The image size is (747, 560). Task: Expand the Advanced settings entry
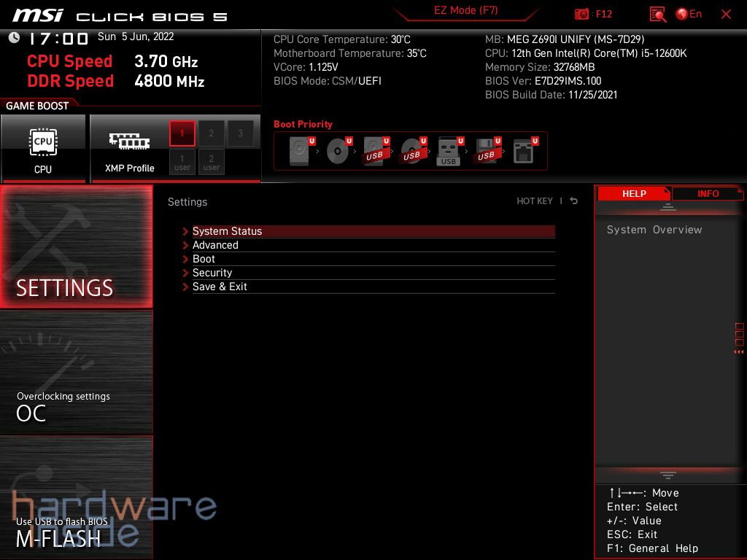[215, 245]
